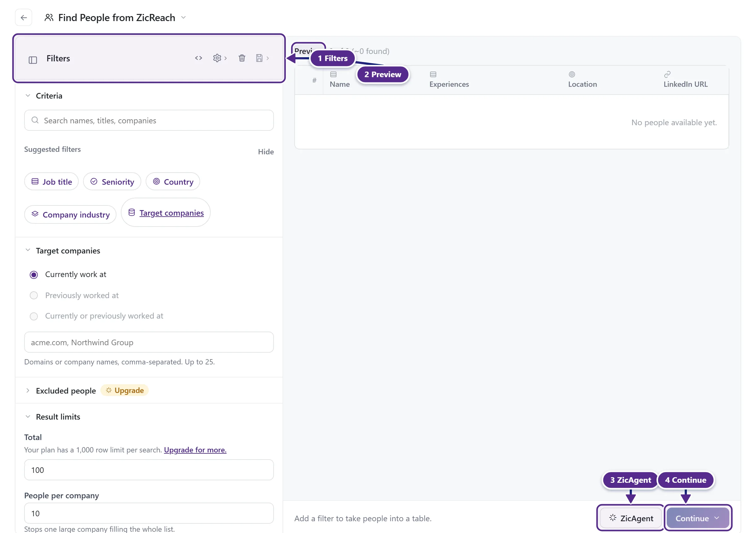
Task: Collapse the Criteria section
Action: tap(28, 95)
